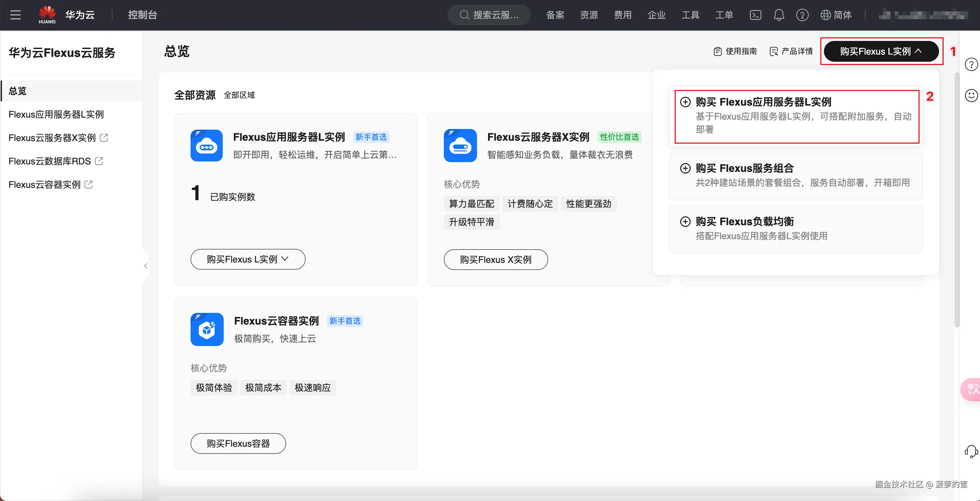Click the help question mark icon

click(802, 15)
